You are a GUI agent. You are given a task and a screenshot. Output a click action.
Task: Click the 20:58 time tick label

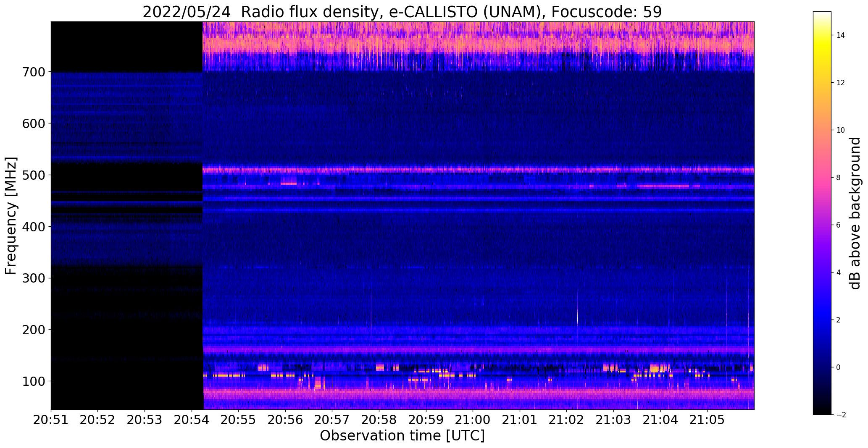coord(379,419)
